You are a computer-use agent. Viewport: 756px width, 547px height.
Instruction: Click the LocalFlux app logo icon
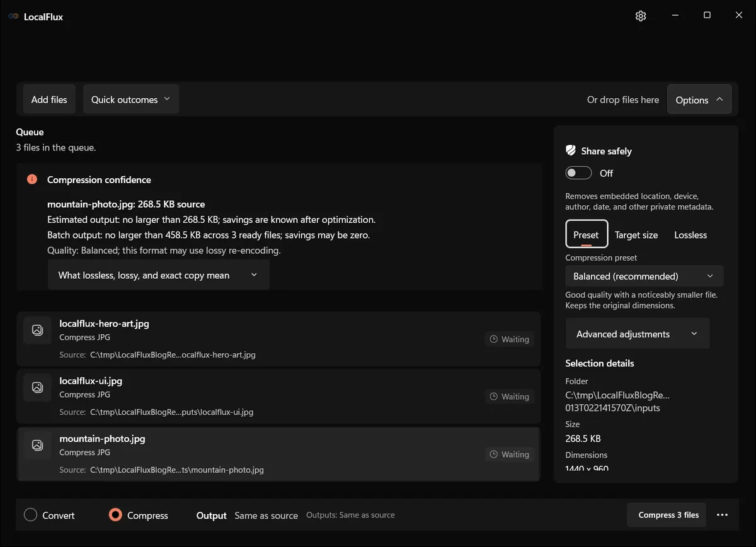coord(13,16)
